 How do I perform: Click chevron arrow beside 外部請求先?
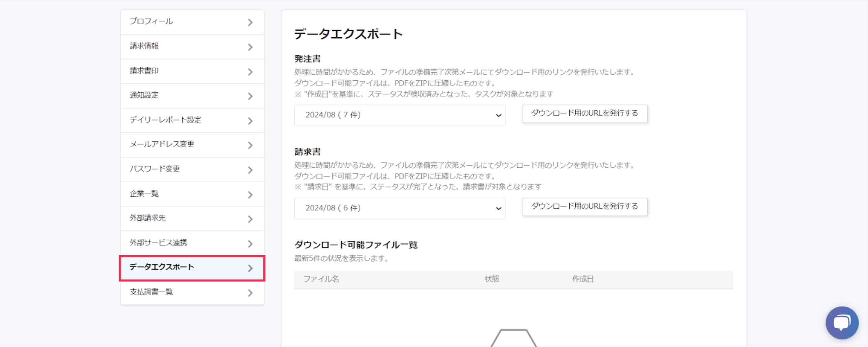250,219
